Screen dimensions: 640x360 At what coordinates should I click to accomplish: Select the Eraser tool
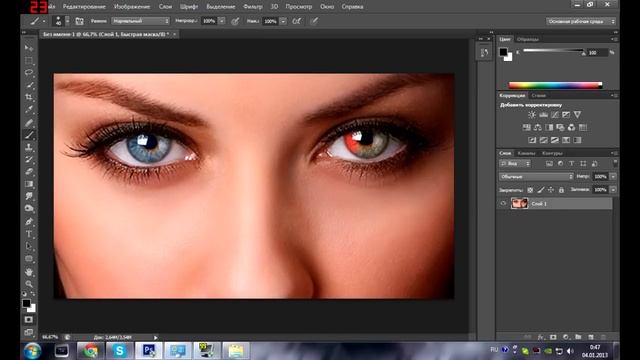coord(29,172)
